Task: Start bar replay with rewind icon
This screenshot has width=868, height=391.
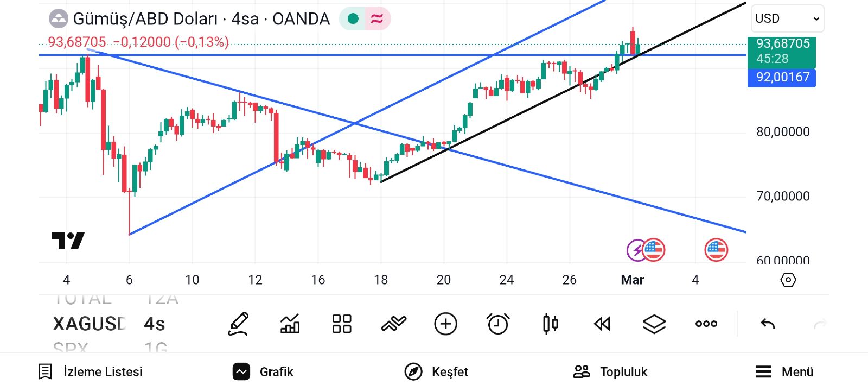Action: point(602,324)
